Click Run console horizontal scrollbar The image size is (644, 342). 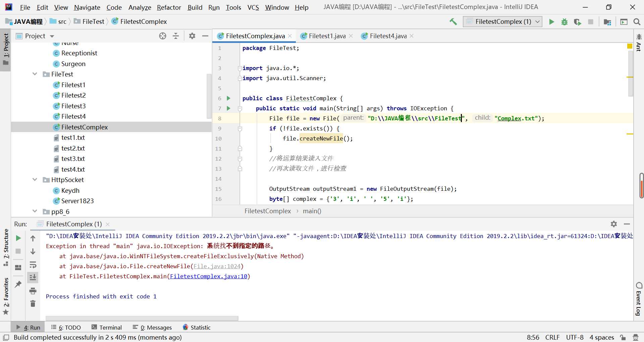click(x=142, y=318)
